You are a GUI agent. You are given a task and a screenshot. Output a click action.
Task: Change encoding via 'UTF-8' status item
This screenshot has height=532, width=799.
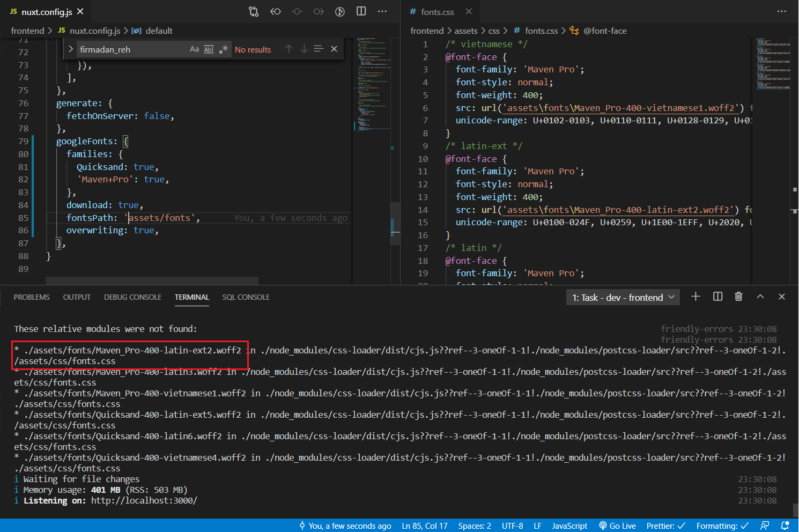pyautogui.click(x=513, y=526)
